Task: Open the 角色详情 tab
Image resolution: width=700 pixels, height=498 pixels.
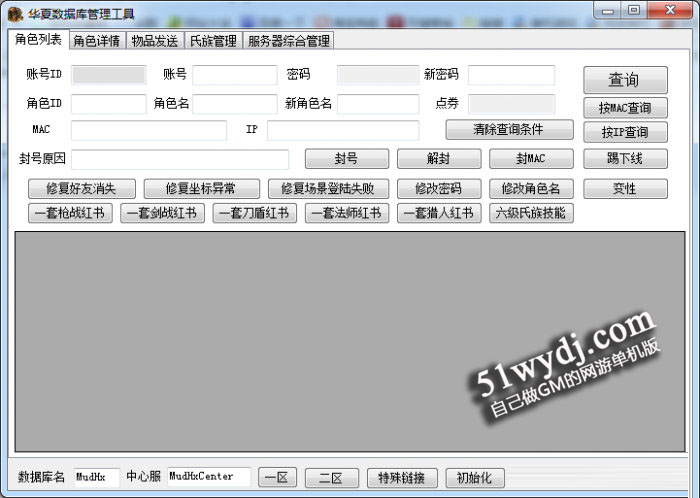Action: coord(97,41)
